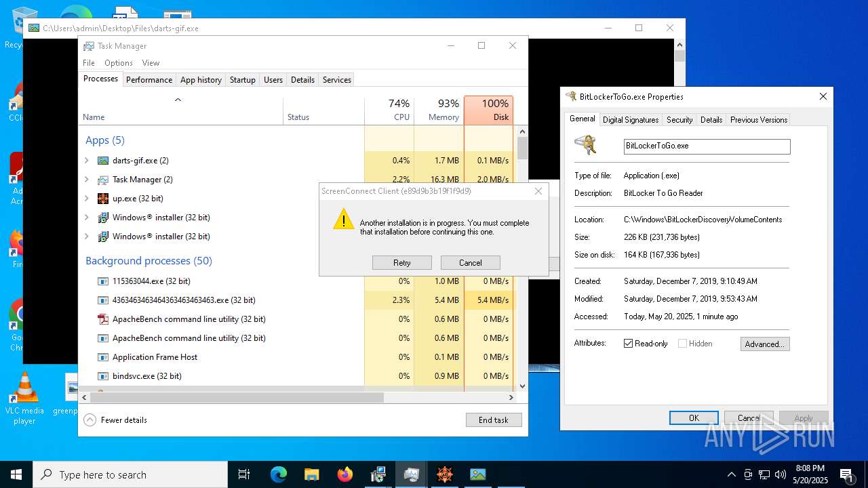This screenshot has width=868, height=488.
Task: Open the Task View taskbar button
Action: (244, 474)
